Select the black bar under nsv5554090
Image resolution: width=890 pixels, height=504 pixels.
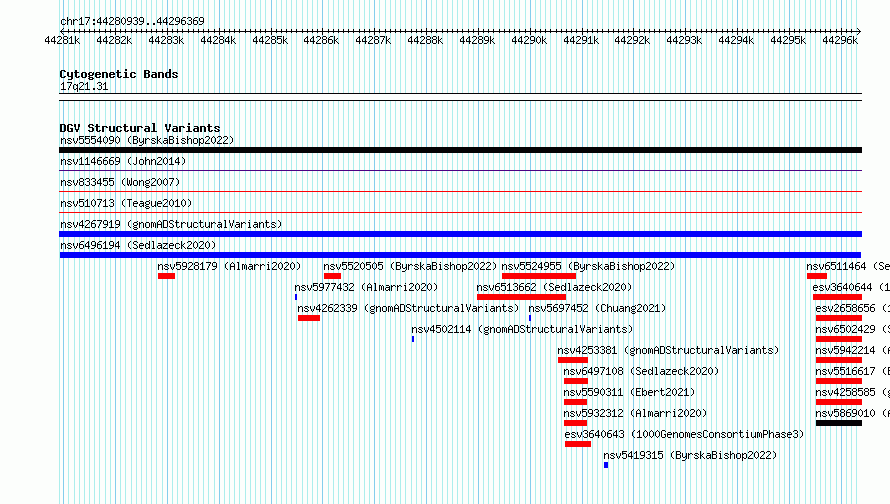click(x=460, y=150)
